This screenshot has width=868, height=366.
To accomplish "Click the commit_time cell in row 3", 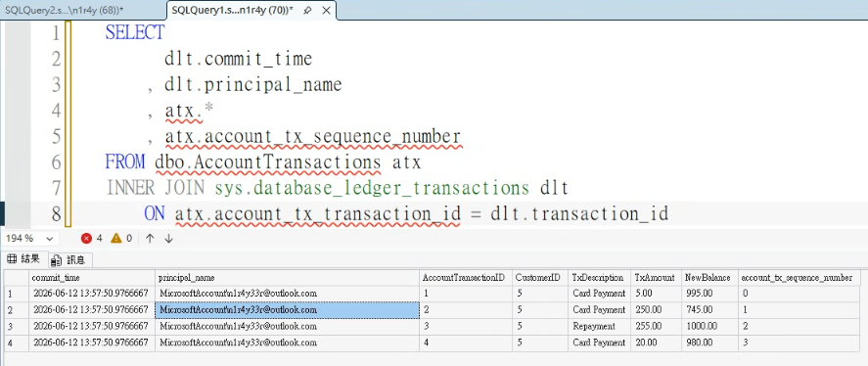I will point(92,326).
